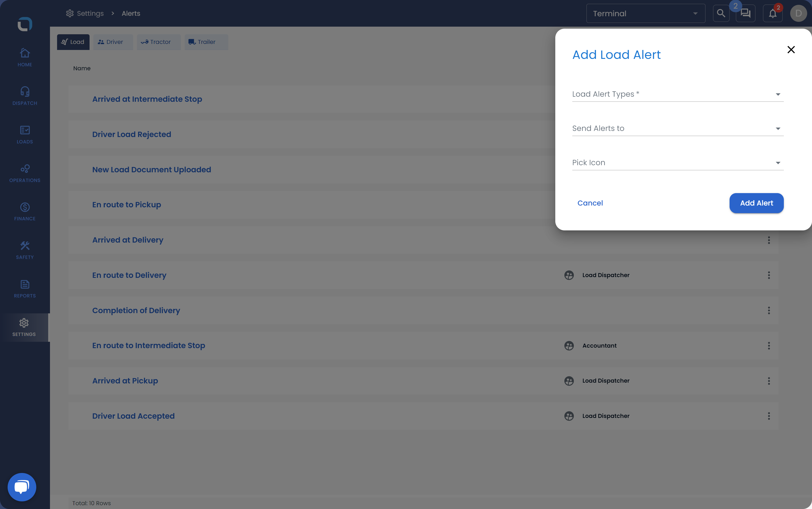Image resolution: width=812 pixels, height=509 pixels.
Task: Click Load Dispatcher in Arrived at Pickup row
Action: (x=606, y=381)
